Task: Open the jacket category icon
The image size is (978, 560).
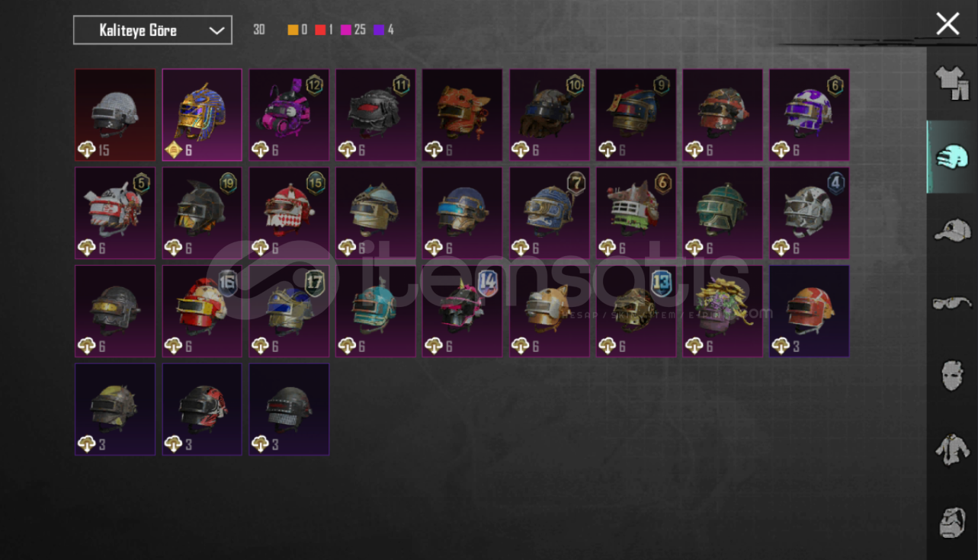Action: (952, 449)
